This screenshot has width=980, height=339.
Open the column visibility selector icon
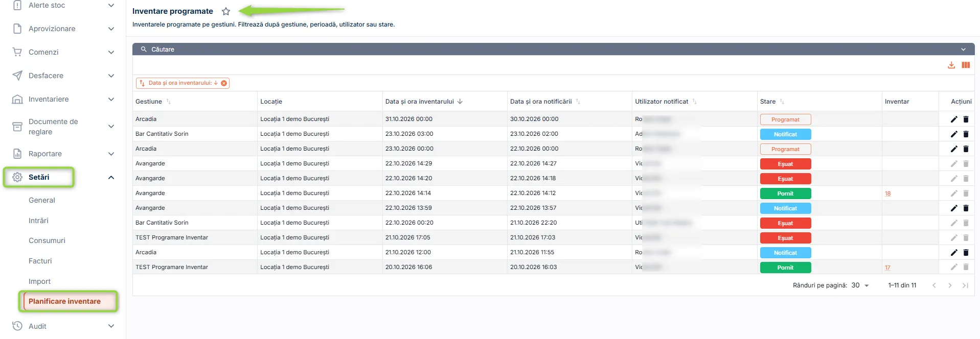(966, 65)
